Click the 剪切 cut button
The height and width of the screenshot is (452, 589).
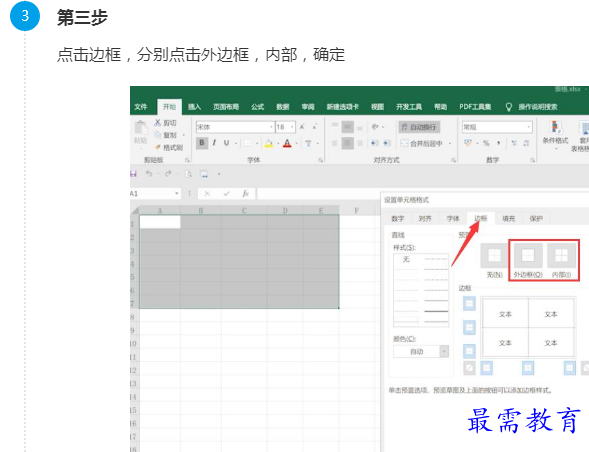click(x=166, y=123)
